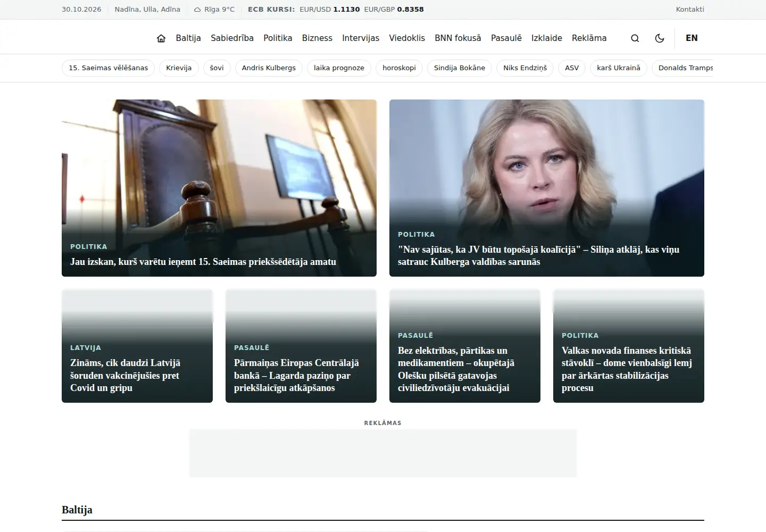
Task: Toggle dark mode moon icon
Action: [x=660, y=38]
